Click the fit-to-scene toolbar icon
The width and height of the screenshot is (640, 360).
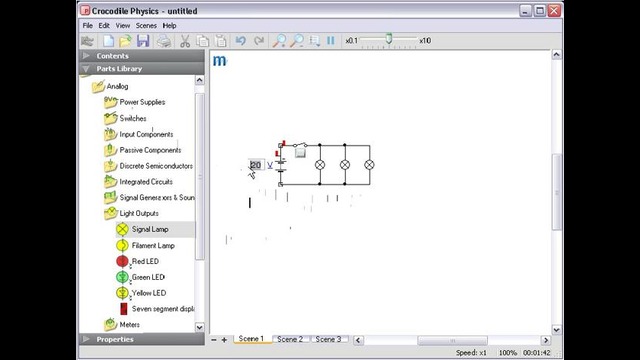click(x=315, y=41)
